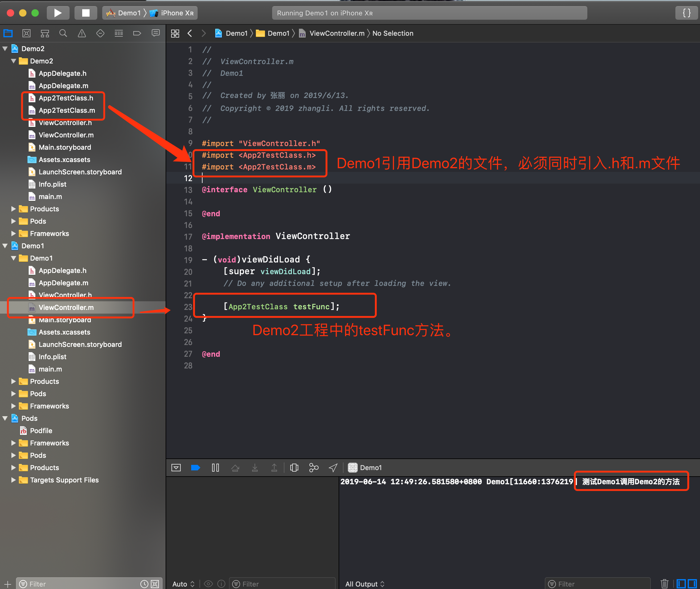Toggle Quick Look eye icon
The image size is (700, 589).
click(x=208, y=584)
